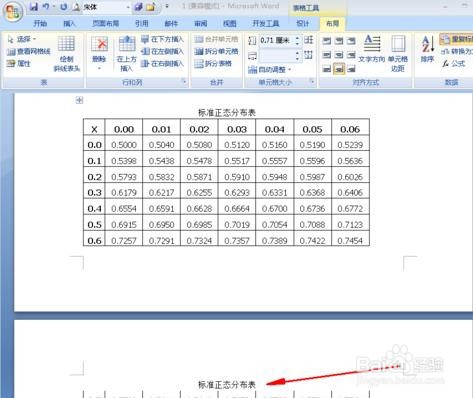This screenshot has width=473, height=398.
Task: Switch to the 邮件 (Mailings) tab
Action: tap(171, 23)
